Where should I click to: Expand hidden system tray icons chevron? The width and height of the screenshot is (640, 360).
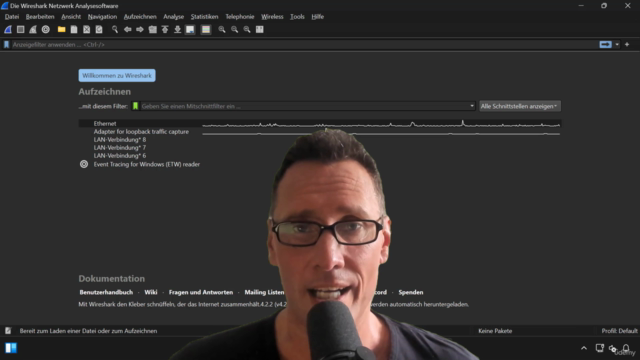click(584, 348)
